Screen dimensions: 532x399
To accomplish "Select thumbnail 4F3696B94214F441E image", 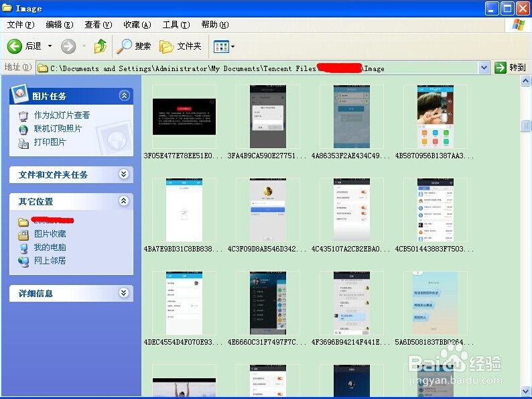I will (x=352, y=303).
